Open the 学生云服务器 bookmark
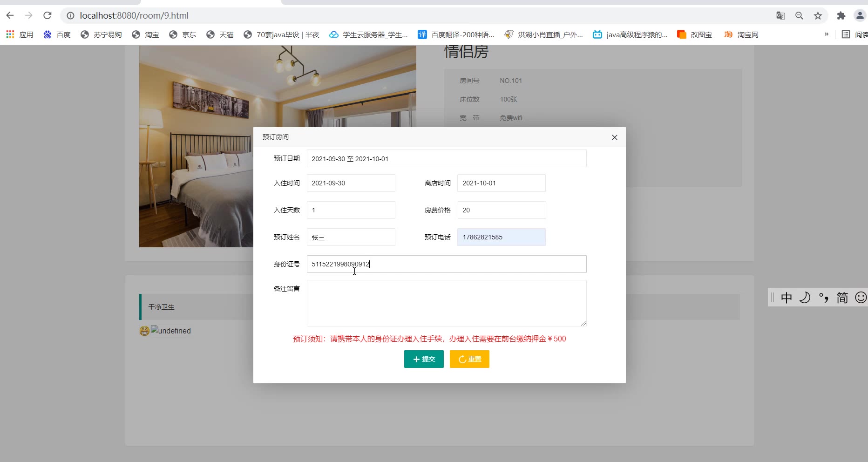 (368, 34)
